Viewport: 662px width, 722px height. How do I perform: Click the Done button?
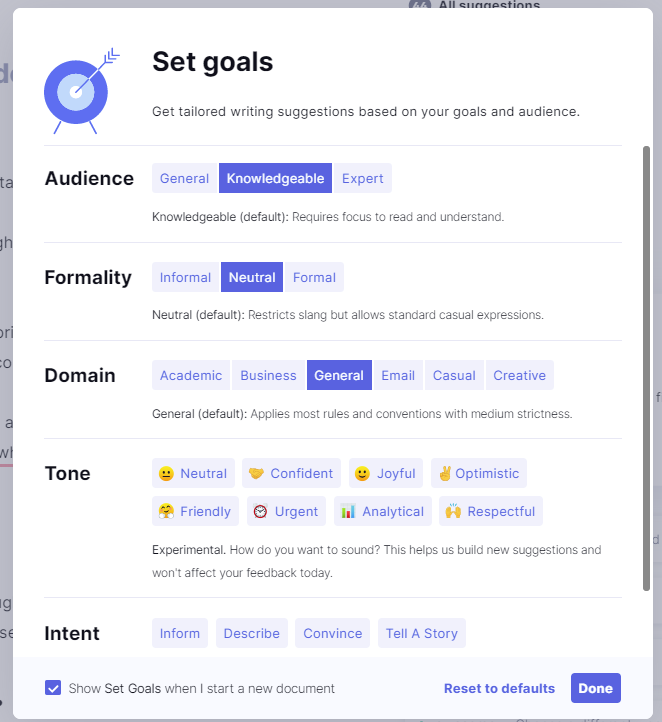pos(596,688)
